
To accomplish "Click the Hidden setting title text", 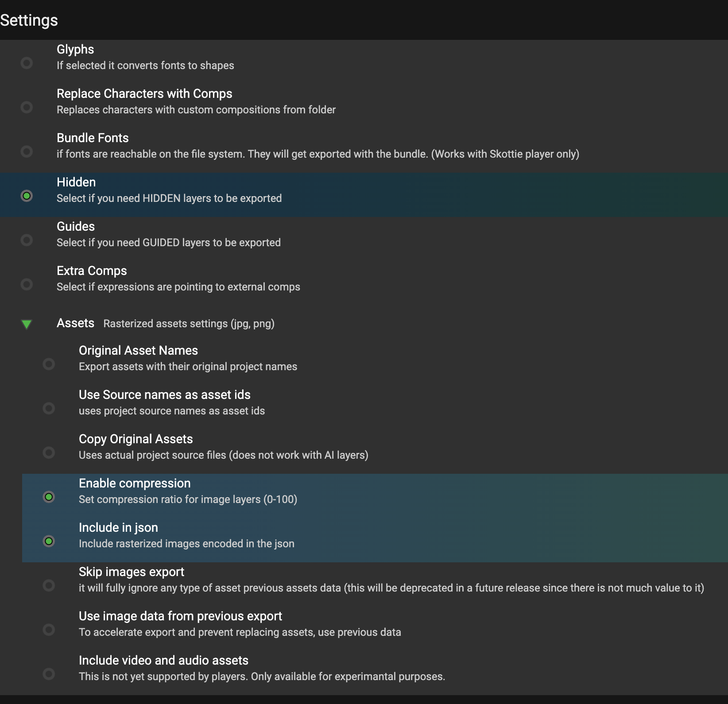I will click(76, 182).
